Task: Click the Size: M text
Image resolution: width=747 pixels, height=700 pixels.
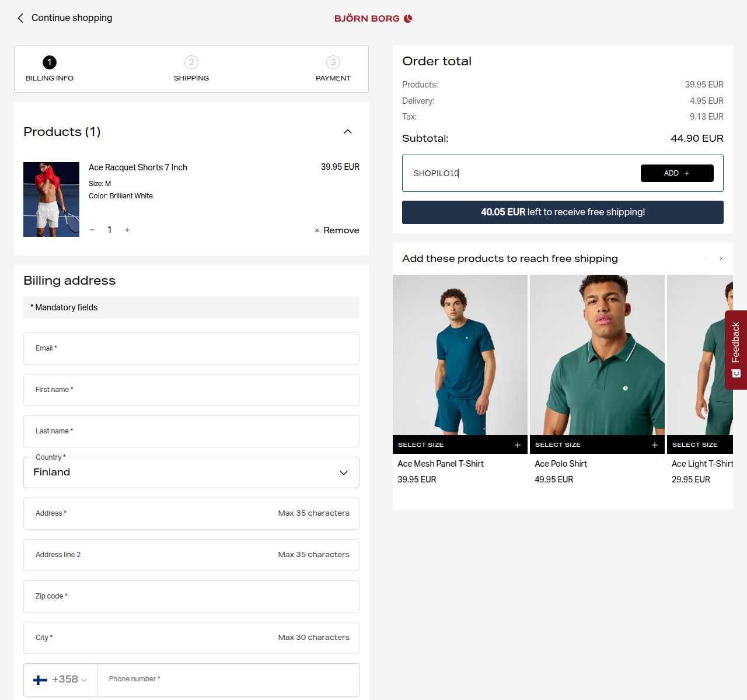Action: pyautogui.click(x=100, y=184)
